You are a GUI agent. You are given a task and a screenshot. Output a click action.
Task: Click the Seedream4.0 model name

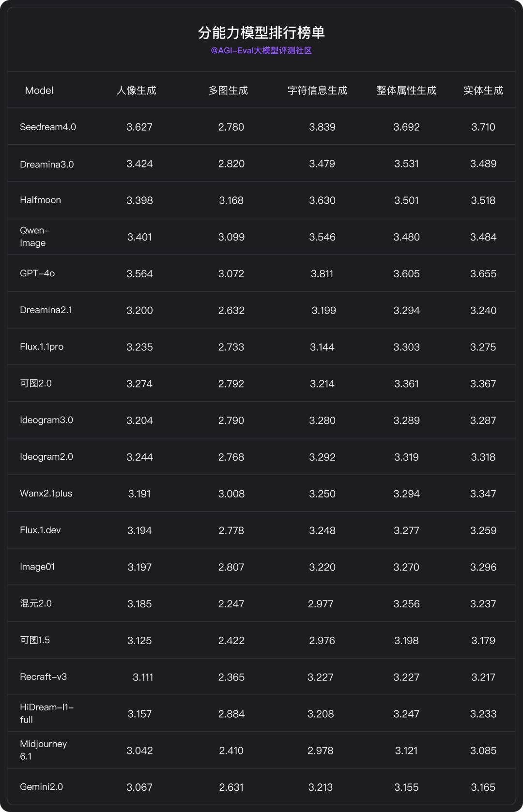pos(48,127)
